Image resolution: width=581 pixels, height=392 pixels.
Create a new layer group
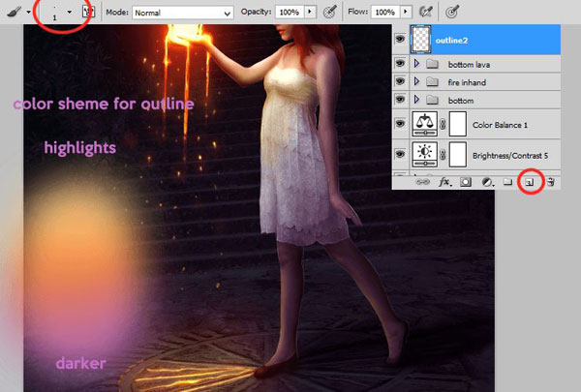pyautogui.click(x=507, y=182)
